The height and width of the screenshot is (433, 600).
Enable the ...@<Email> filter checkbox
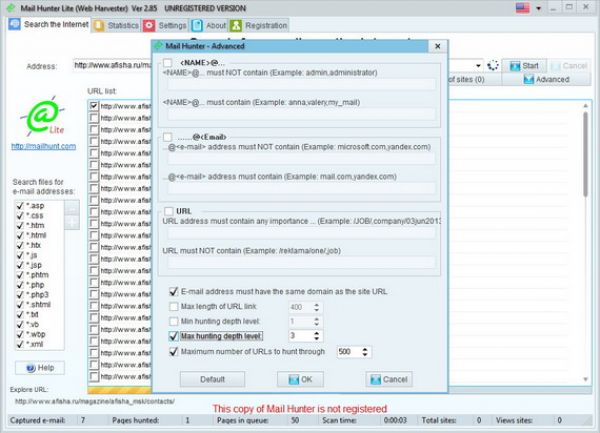coord(167,137)
